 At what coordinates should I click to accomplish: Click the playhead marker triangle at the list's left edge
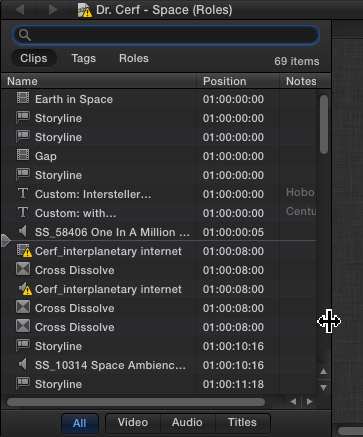[6, 240]
